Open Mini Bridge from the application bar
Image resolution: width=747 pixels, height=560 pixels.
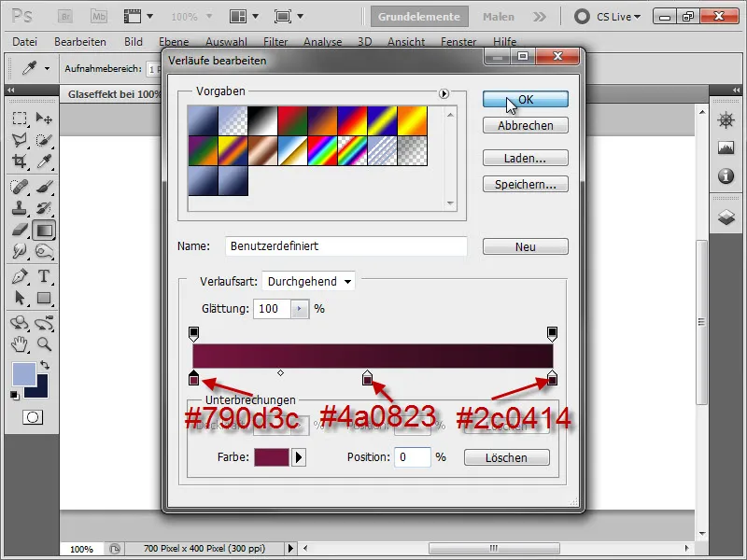coord(97,16)
